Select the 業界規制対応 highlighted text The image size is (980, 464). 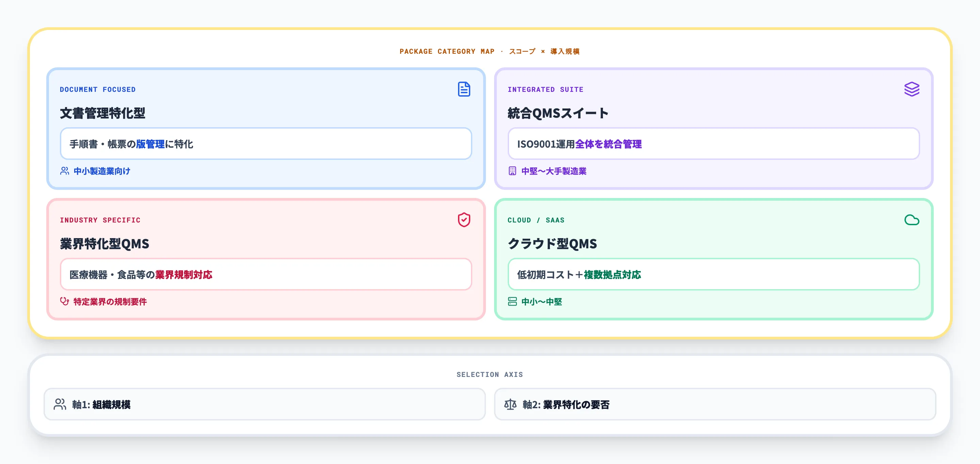point(183,275)
